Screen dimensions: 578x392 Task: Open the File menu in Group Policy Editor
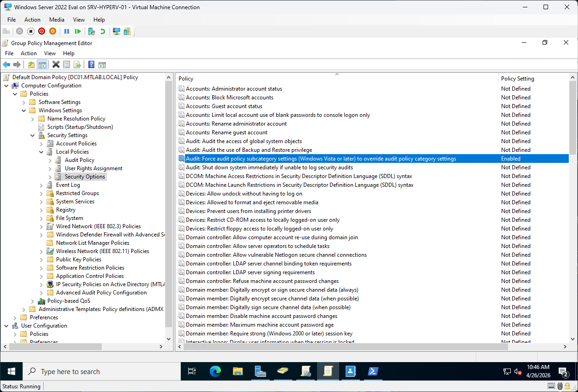pos(9,53)
